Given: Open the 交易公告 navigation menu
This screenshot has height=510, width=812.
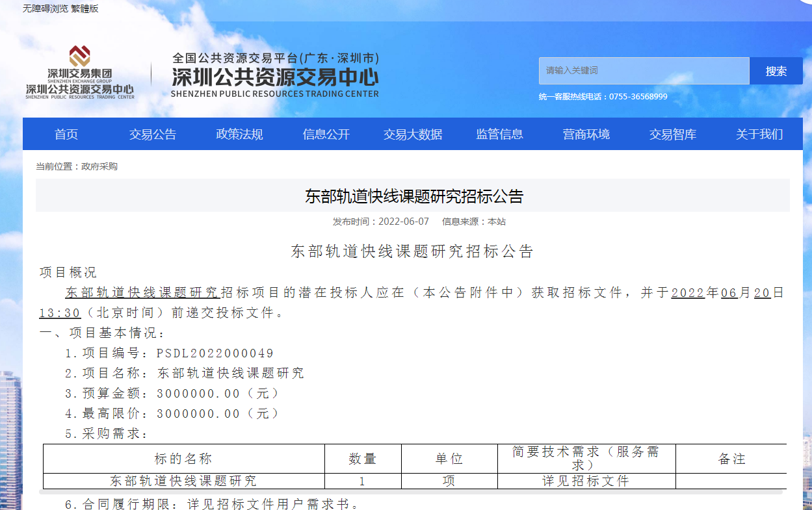Looking at the screenshot, I should click(153, 134).
